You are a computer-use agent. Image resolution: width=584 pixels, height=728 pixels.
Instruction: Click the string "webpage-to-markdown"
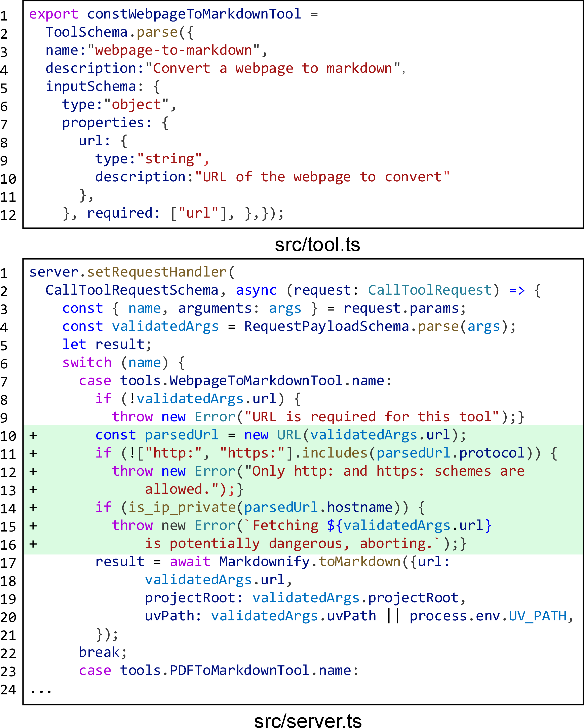coord(173,50)
